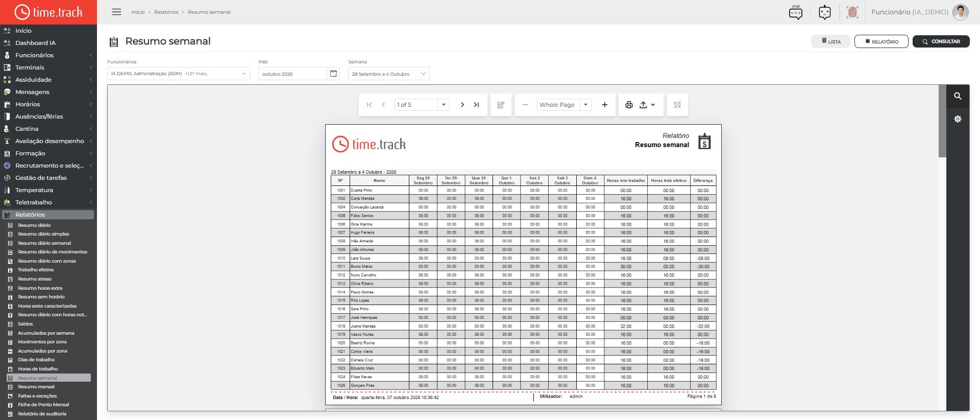Jump to the last report page
This screenshot has height=420, width=980.
pos(476,105)
